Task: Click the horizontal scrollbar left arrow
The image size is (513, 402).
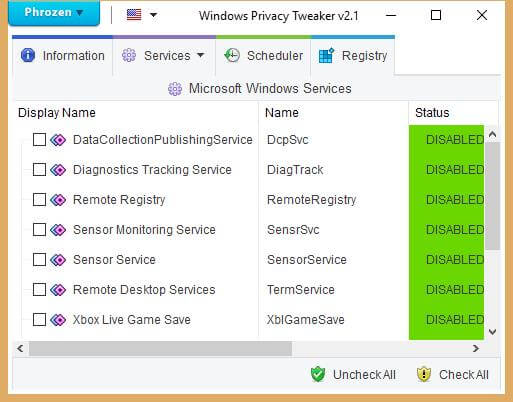Action: pyautogui.click(x=20, y=349)
